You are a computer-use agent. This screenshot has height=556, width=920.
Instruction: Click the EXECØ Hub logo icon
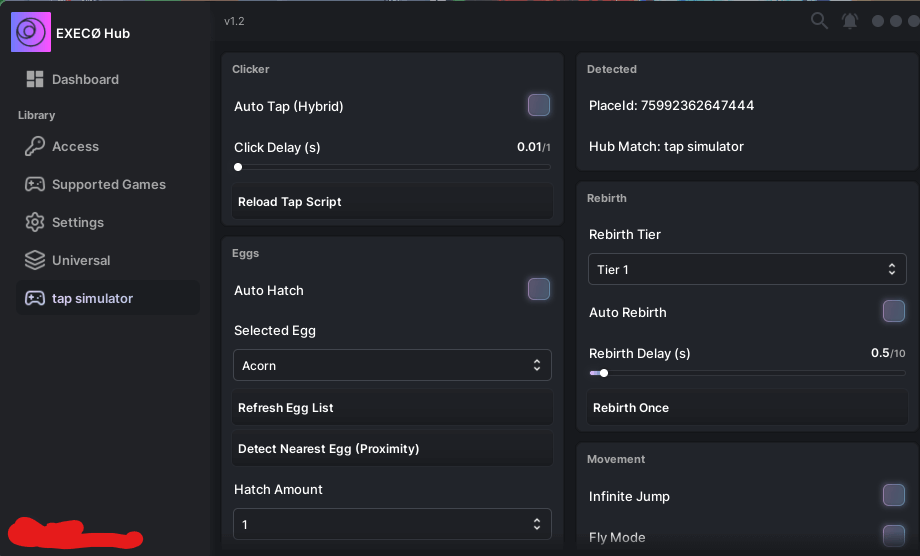[31, 32]
